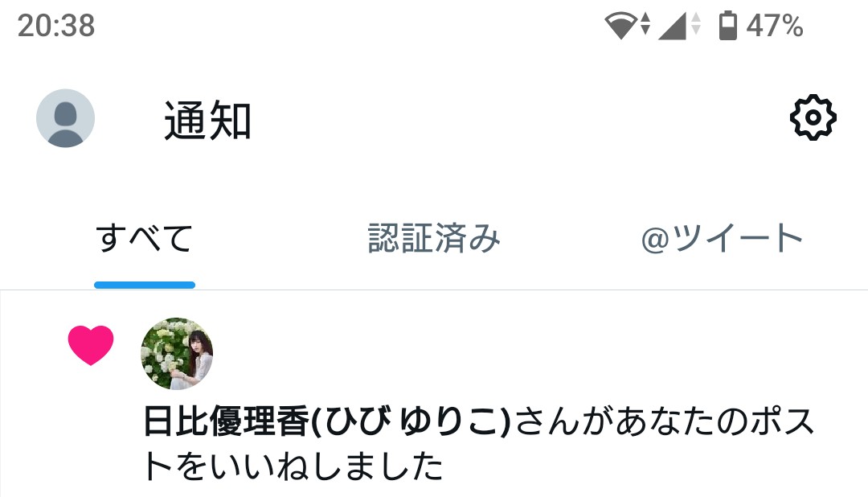The image size is (868, 497).
Task: Tap the 47% battery percentage
Action: [775, 26]
